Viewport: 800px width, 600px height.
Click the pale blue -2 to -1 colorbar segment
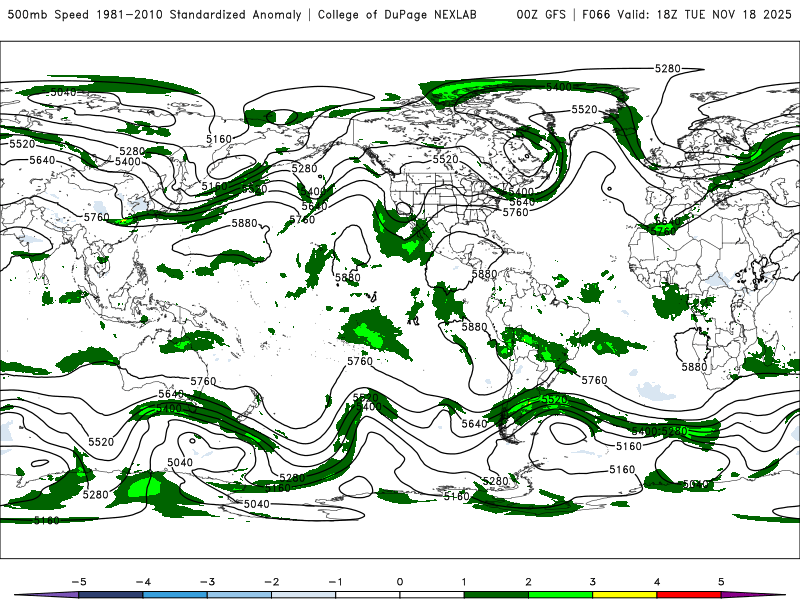pos(304,595)
